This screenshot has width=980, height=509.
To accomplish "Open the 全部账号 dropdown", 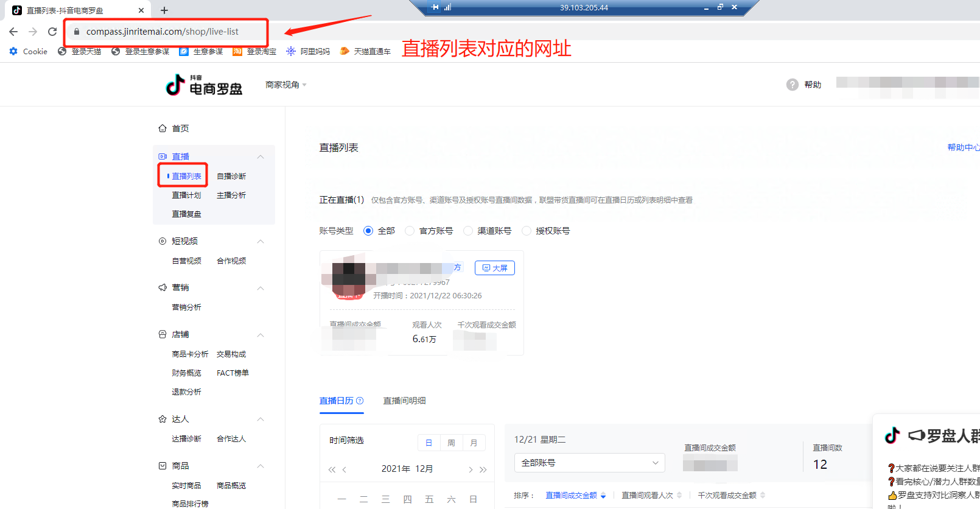I will pyautogui.click(x=589, y=463).
